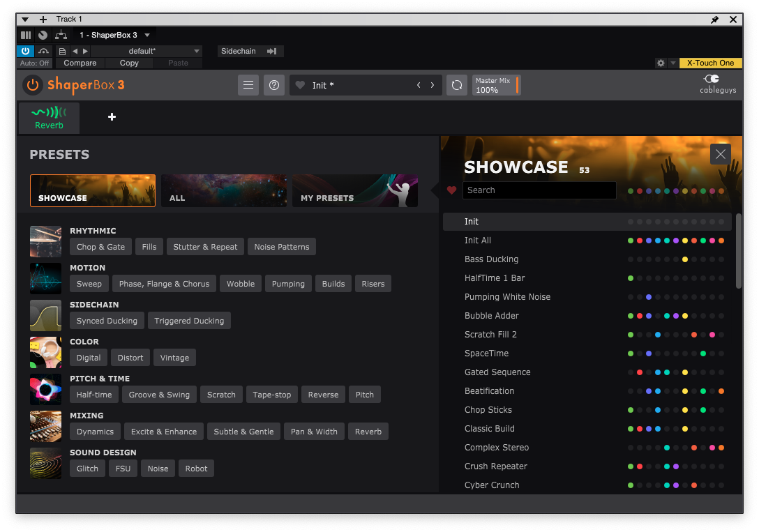Open the Track 1 title triangle menu

[25, 20]
